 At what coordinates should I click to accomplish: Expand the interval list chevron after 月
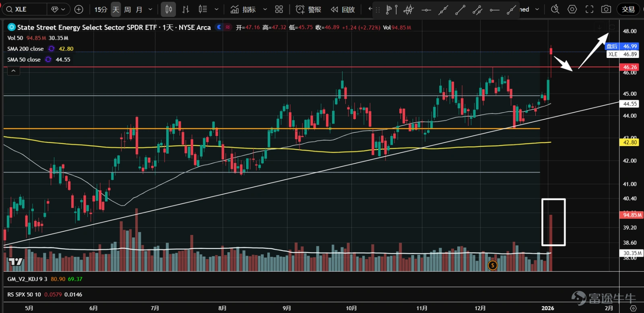[x=151, y=9]
